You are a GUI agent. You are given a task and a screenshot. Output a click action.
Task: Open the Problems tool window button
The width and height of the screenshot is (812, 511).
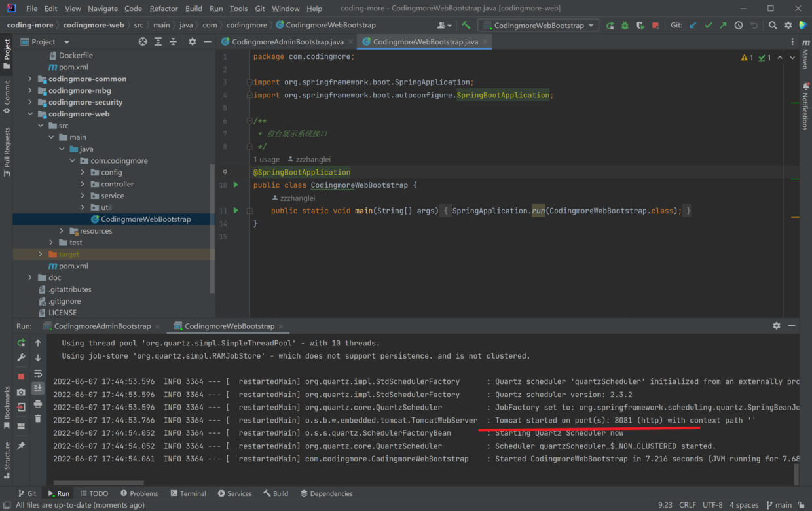click(138, 493)
